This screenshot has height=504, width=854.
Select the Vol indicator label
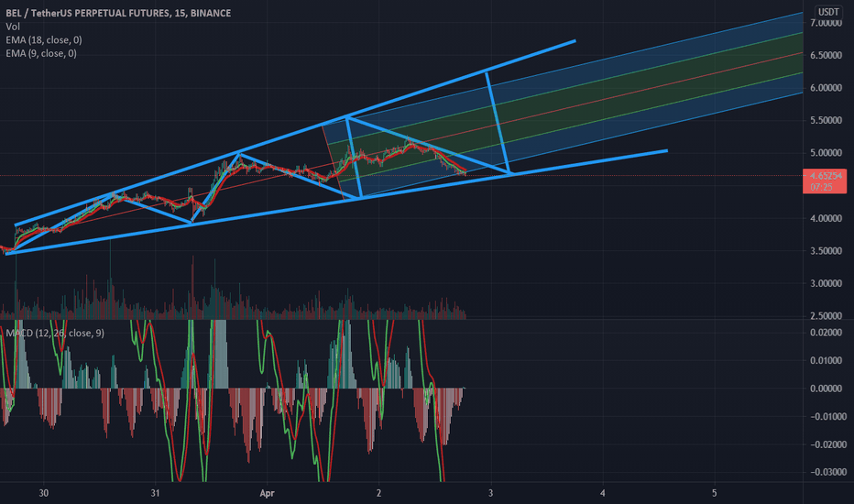pyautogui.click(x=13, y=27)
